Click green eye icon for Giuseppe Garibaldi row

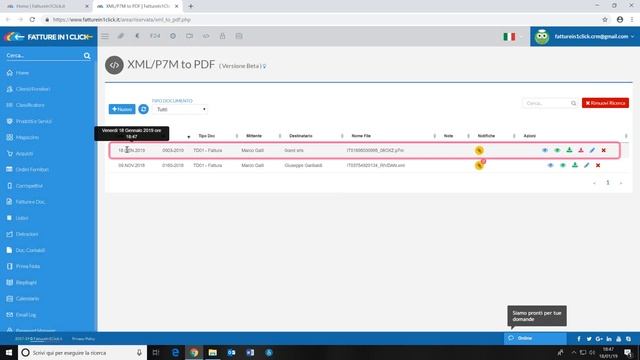click(x=563, y=165)
